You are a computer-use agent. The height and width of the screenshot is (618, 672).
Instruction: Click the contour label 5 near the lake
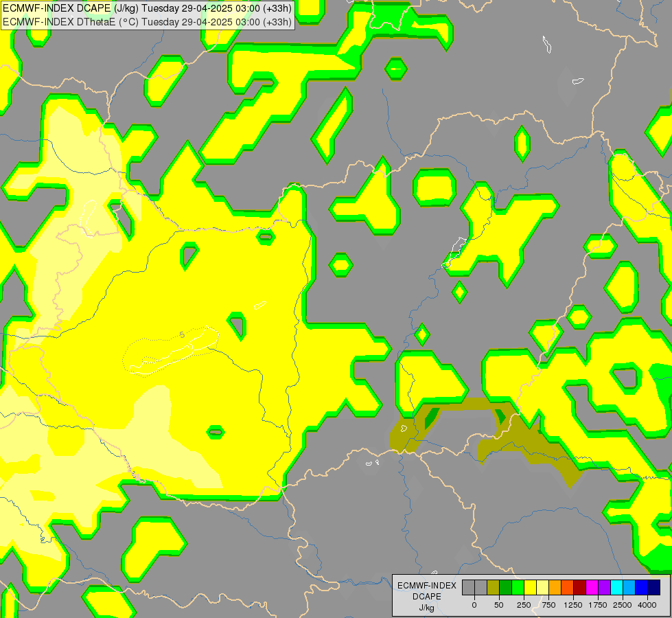(x=182, y=334)
